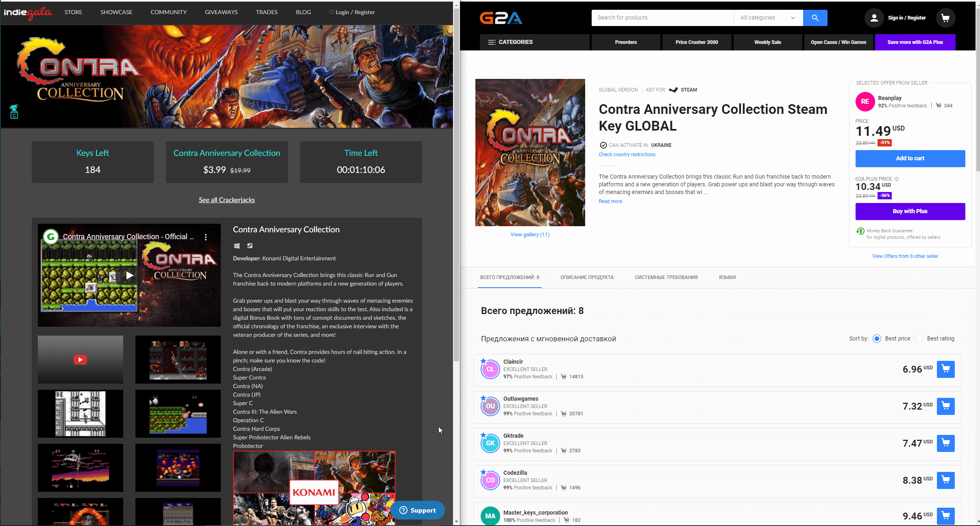980x526 pixels.
Task: Click the Support chat button
Action: point(418,510)
